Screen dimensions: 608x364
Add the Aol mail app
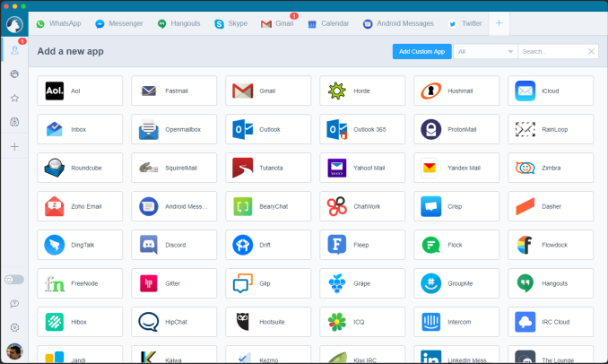point(80,91)
